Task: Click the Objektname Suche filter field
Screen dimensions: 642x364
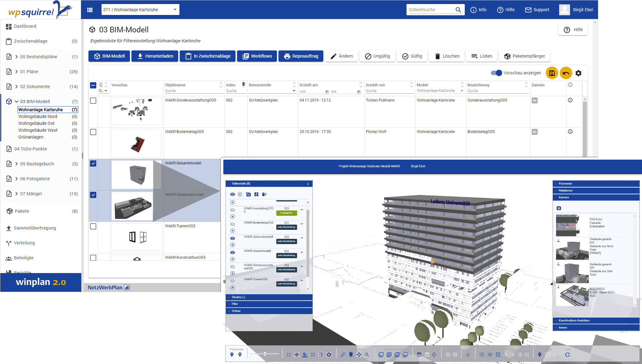Action: (x=193, y=91)
